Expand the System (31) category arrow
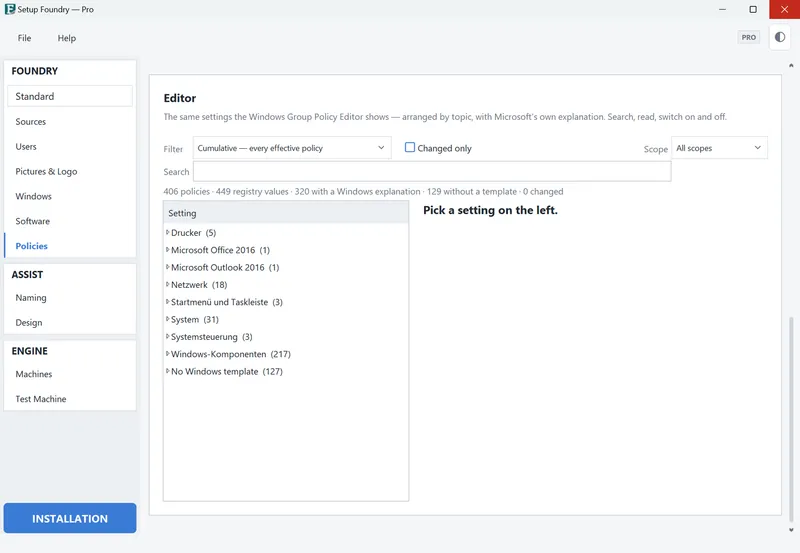Viewport: 800px width, 553px height. tap(167, 319)
